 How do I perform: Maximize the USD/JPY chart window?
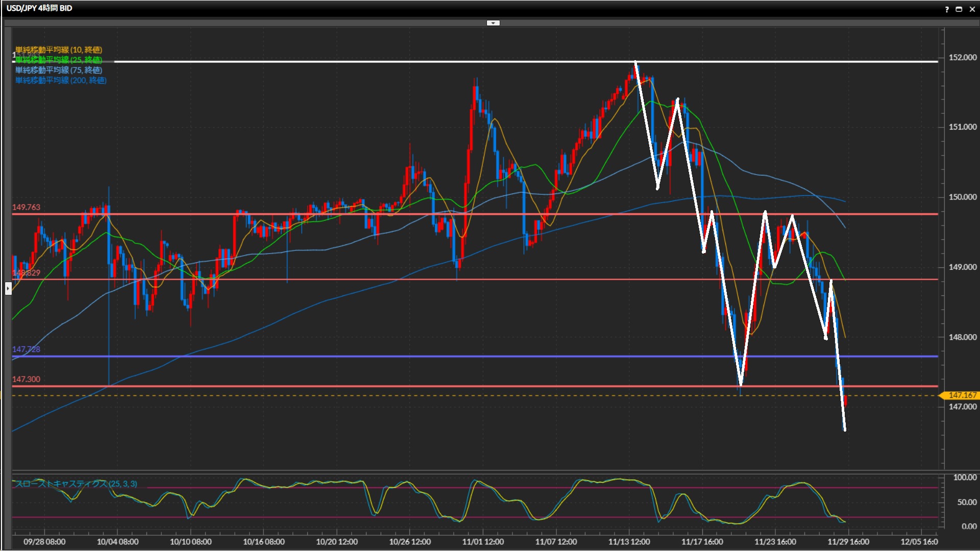(959, 9)
